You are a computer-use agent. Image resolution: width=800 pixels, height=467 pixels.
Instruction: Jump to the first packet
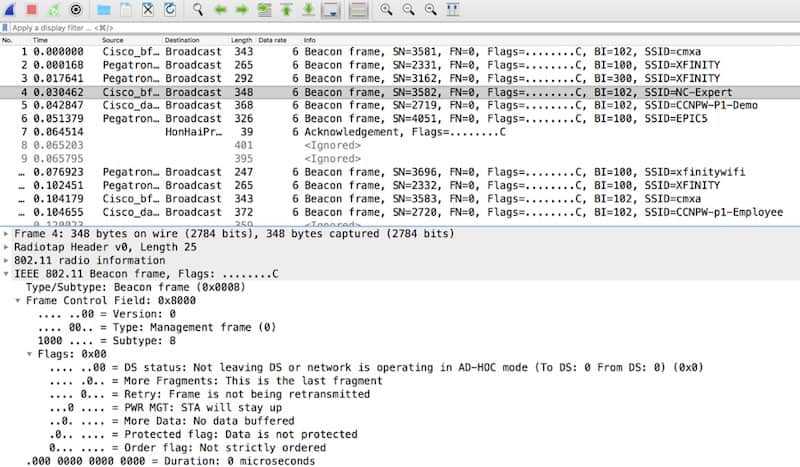[286, 9]
